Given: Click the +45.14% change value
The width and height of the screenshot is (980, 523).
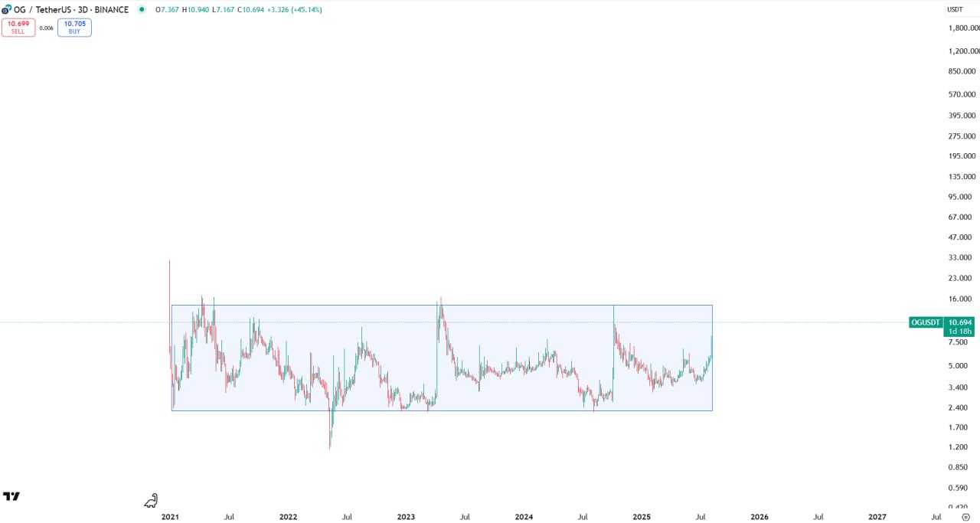Looking at the screenshot, I should coord(306,10).
